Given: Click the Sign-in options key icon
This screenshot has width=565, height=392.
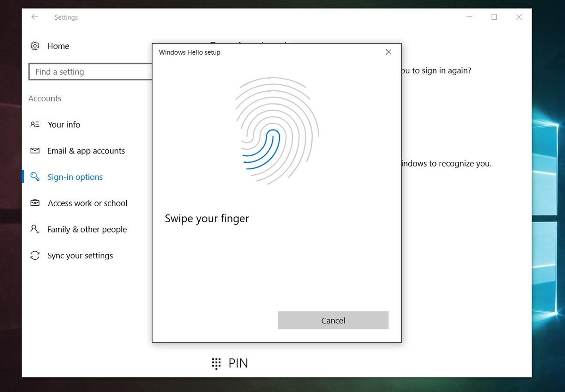Looking at the screenshot, I should point(34,176).
